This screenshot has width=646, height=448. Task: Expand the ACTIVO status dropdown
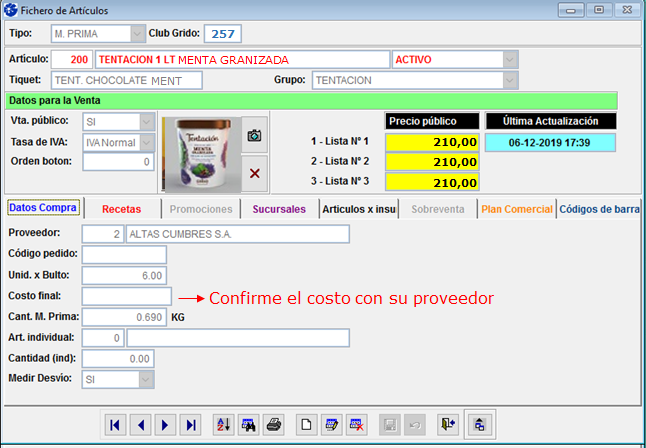pyautogui.click(x=510, y=59)
